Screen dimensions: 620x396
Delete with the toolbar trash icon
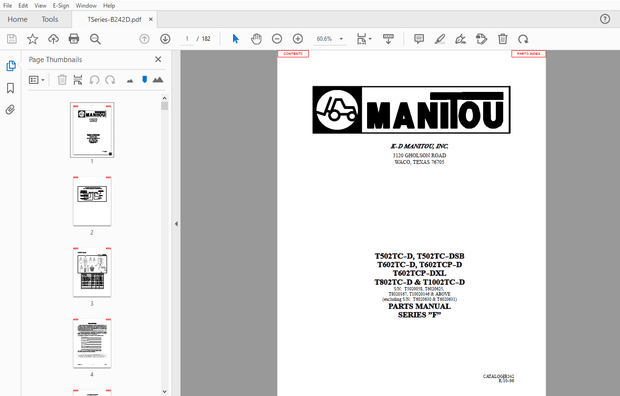[503, 39]
